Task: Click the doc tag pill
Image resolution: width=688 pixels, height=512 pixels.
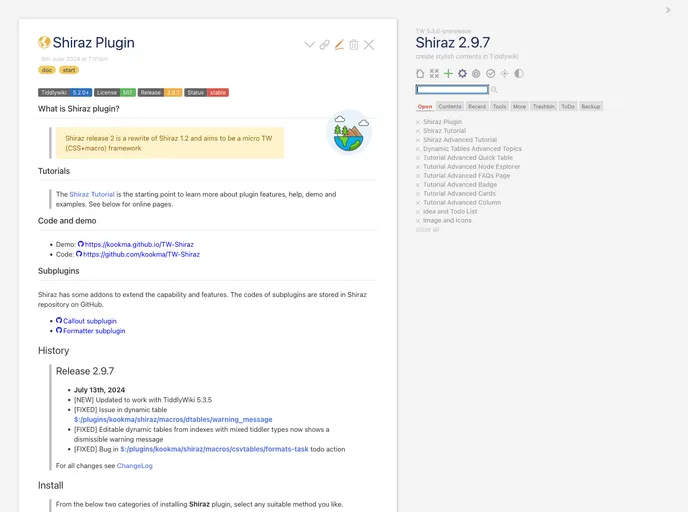Action: pos(47,70)
